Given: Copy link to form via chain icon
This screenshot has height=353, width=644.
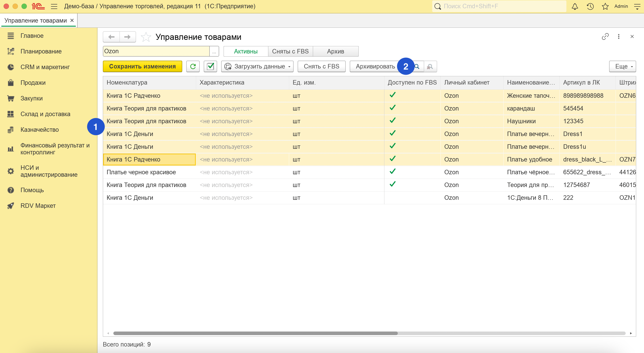Looking at the screenshot, I should coord(605,36).
